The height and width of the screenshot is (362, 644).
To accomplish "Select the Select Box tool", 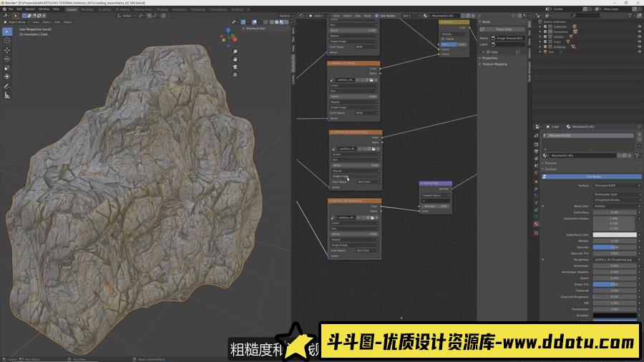I will [x=7, y=31].
